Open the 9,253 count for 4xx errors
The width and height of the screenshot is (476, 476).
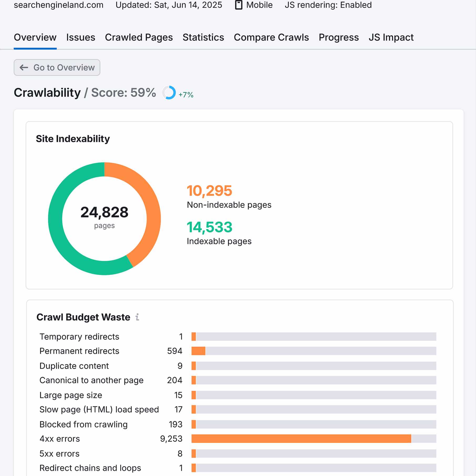click(x=171, y=439)
